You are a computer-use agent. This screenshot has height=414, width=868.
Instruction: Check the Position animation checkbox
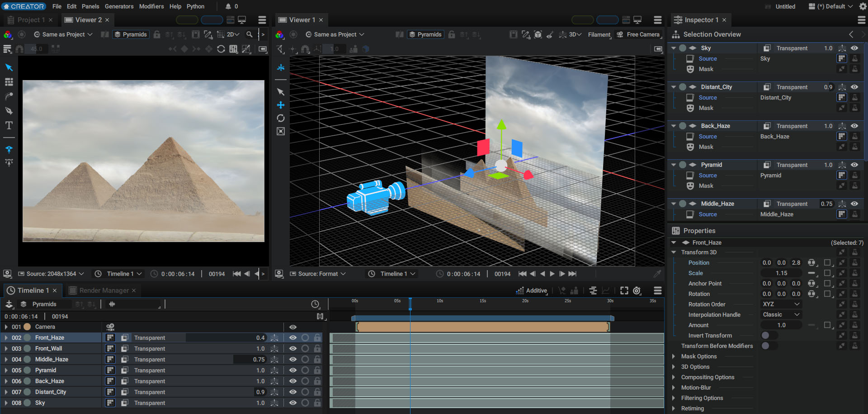click(827, 262)
